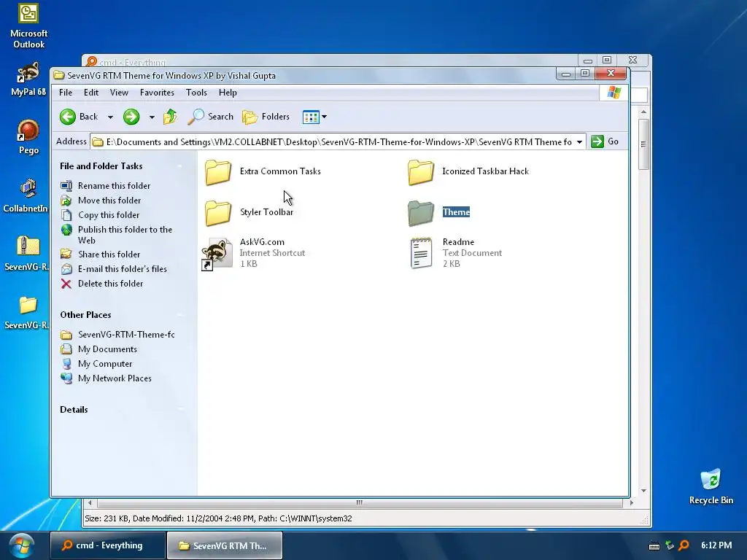Open the Forward history dropdown arrow
Image resolution: width=747 pixels, height=560 pixels.
pyautogui.click(x=152, y=117)
